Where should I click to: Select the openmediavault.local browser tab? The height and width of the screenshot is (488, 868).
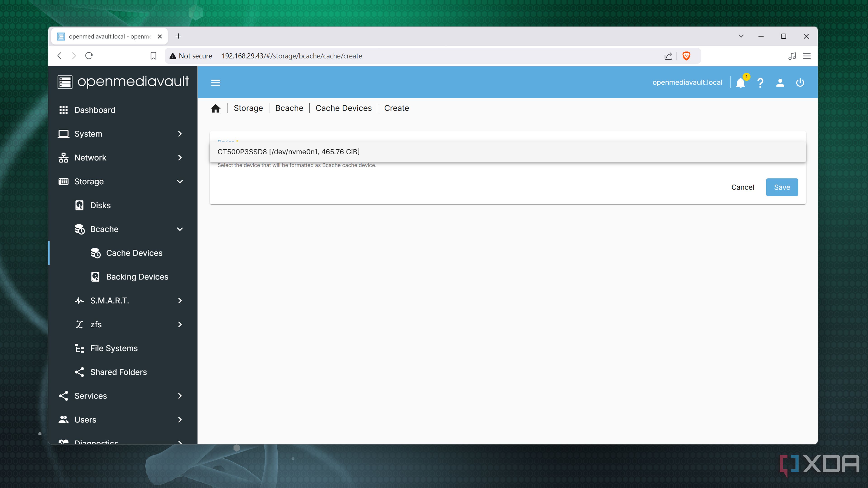(109, 36)
